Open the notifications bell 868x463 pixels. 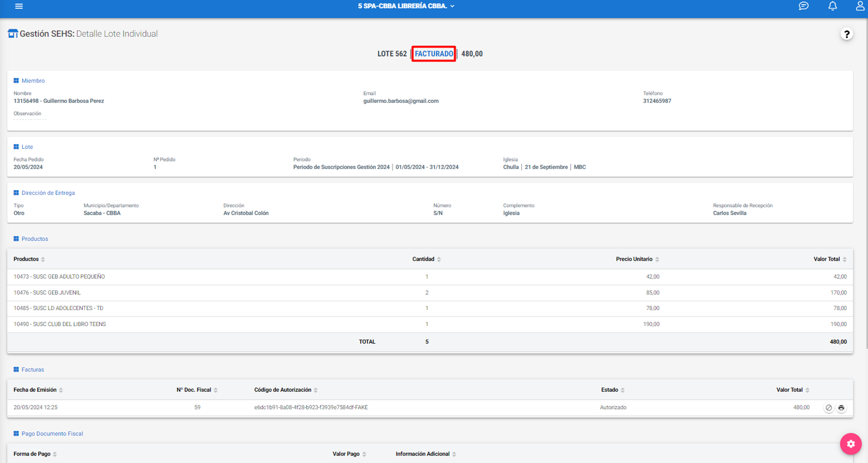(x=832, y=6)
